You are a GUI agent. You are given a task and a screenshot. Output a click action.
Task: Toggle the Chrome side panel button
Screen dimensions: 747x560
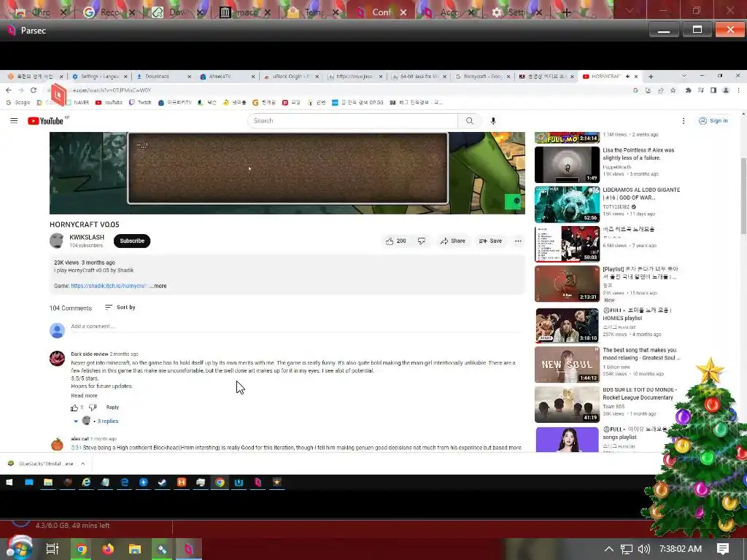713,90
